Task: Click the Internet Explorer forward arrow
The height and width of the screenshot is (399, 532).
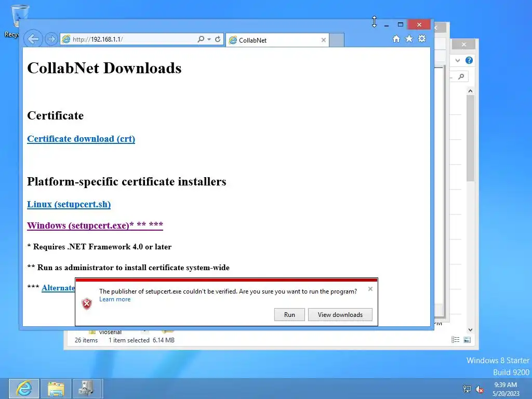Action: pos(51,39)
